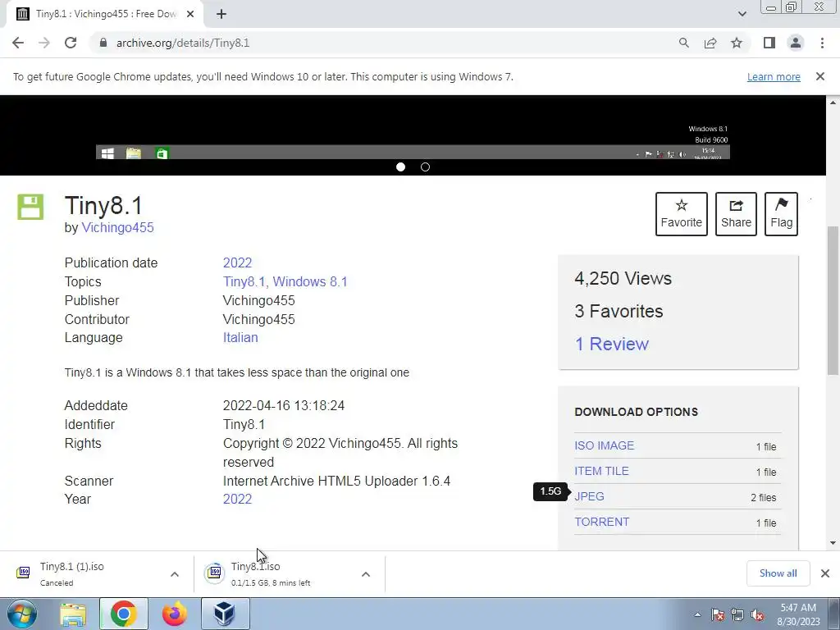Image resolution: width=840 pixels, height=630 pixels.
Task: Select the Tiny8.1 Vichingo455 tab
Action: click(105, 15)
